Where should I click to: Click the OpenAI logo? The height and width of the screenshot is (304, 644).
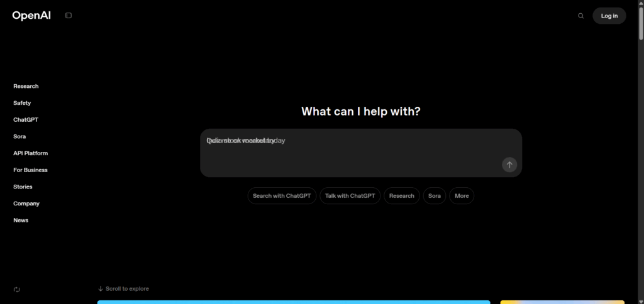[31, 16]
